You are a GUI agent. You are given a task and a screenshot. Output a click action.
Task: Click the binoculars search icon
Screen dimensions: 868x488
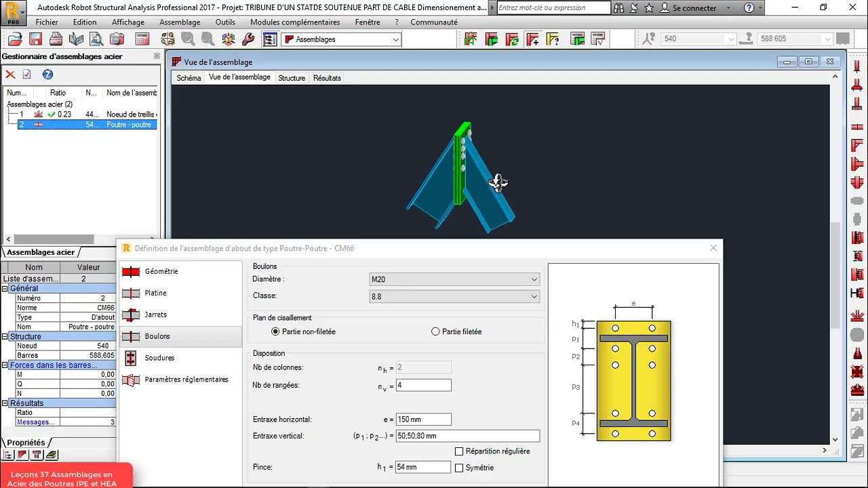click(x=620, y=8)
